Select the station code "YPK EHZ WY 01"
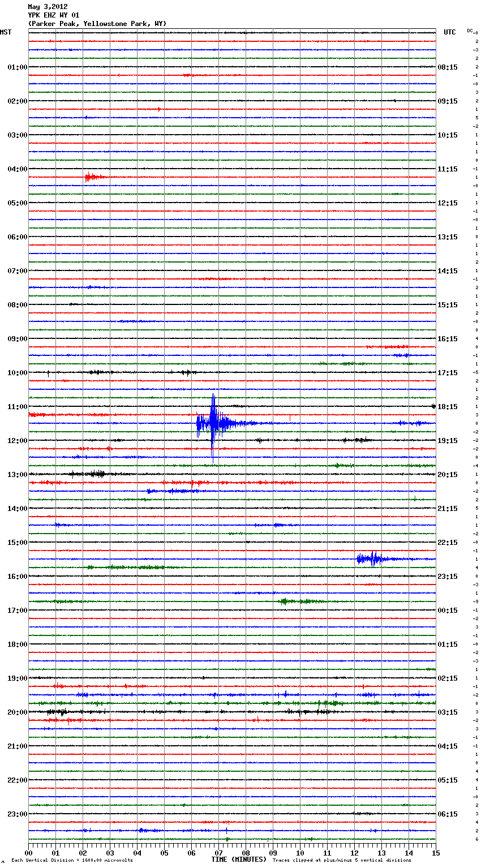Image resolution: width=481 pixels, height=868 pixels. (x=54, y=15)
